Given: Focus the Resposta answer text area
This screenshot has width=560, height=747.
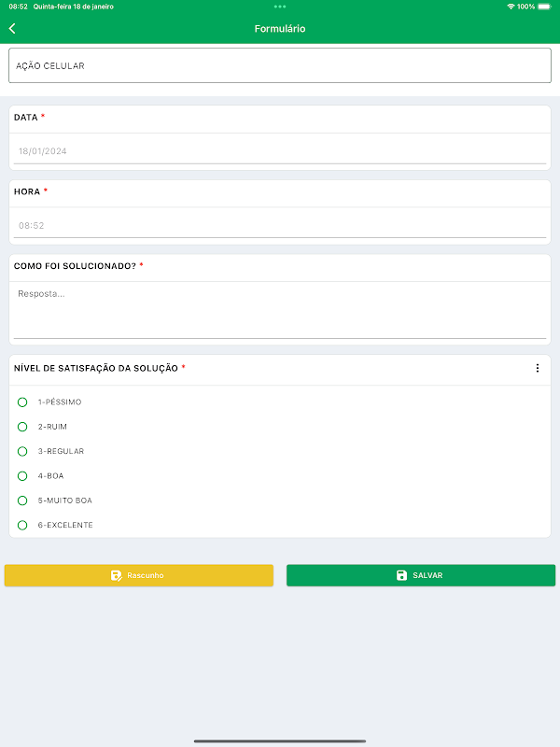Looking at the screenshot, I should (x=280, y=312).
